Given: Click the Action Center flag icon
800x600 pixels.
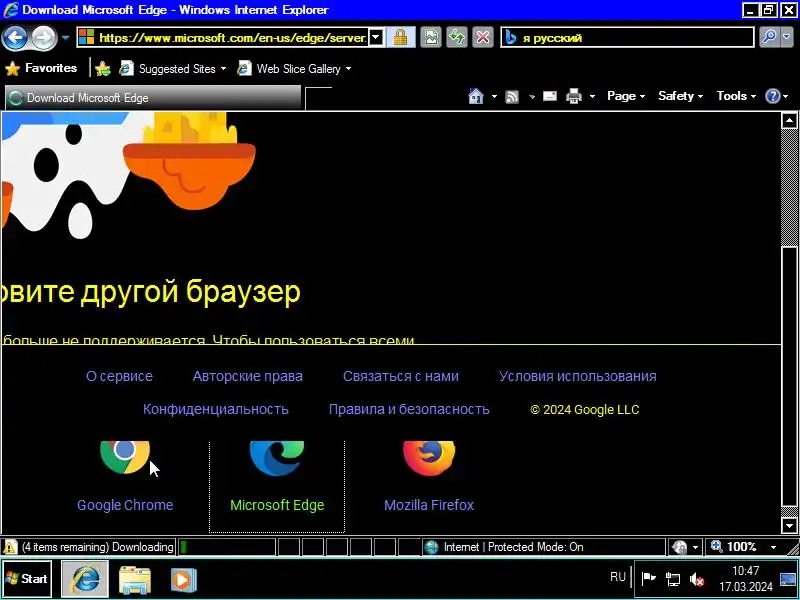Looking at the screenshot, I should click(x=648, y=579).
